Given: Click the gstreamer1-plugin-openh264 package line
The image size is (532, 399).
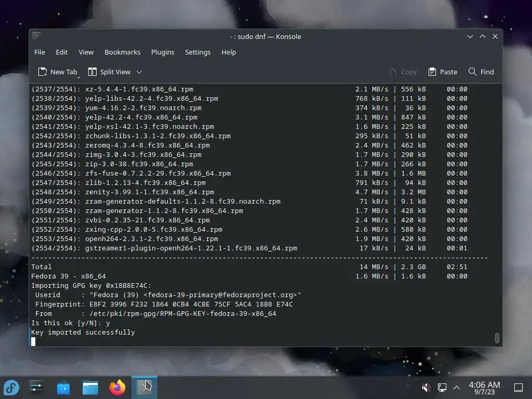Looking at the screenshot, I should (249, 248).
